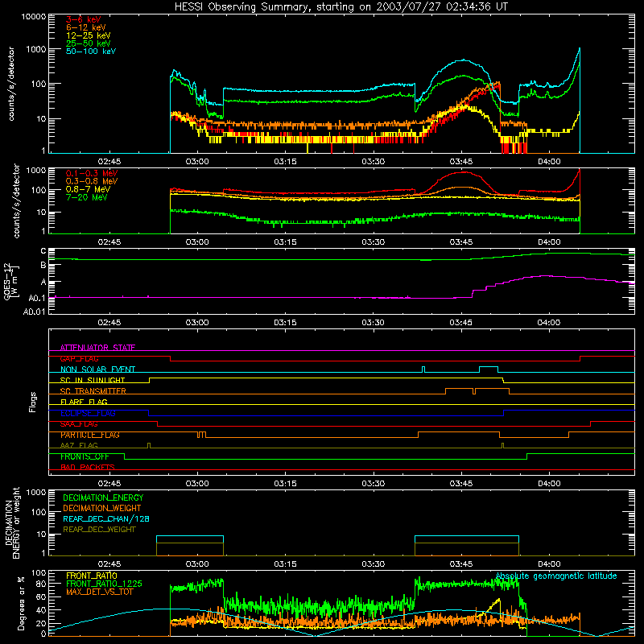The width and height of the screenshot is (644, 644).
Task: Select the SC_TRANSMITTER flag label
Action: pos(93,391)
